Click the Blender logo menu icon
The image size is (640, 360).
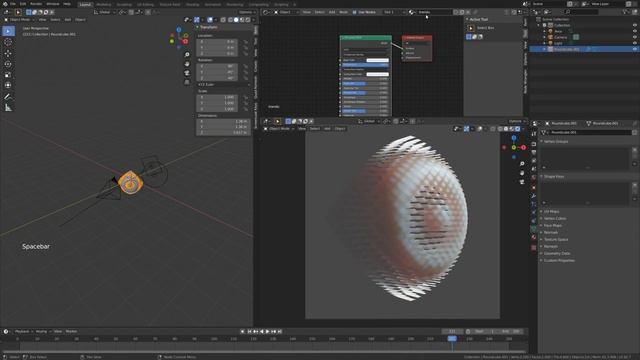point(5,4)
